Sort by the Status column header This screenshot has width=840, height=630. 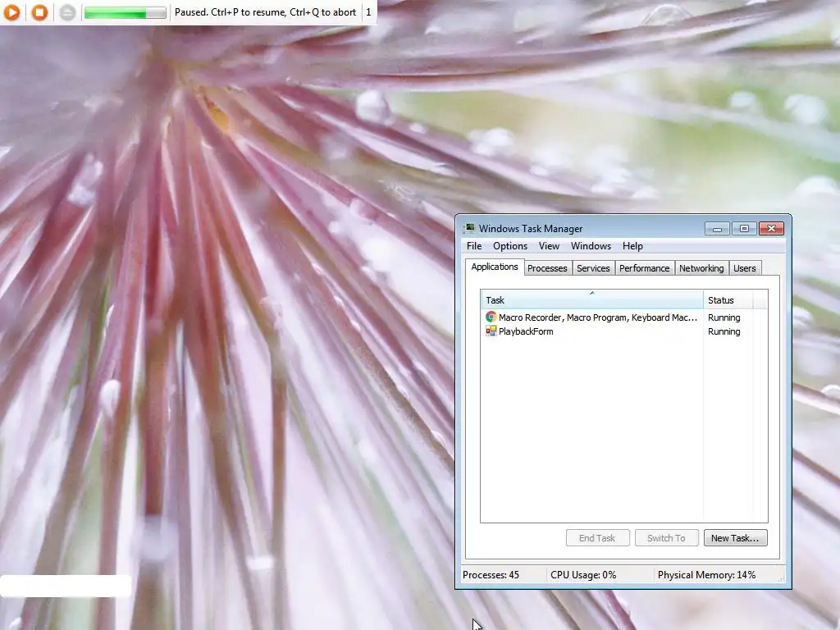click(728, 300)
